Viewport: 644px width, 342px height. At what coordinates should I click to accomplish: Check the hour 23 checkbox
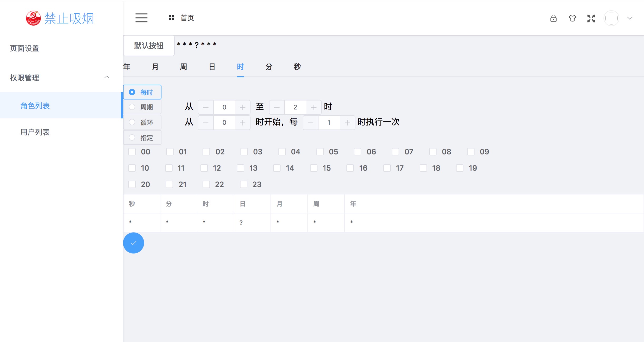[244, 184]
